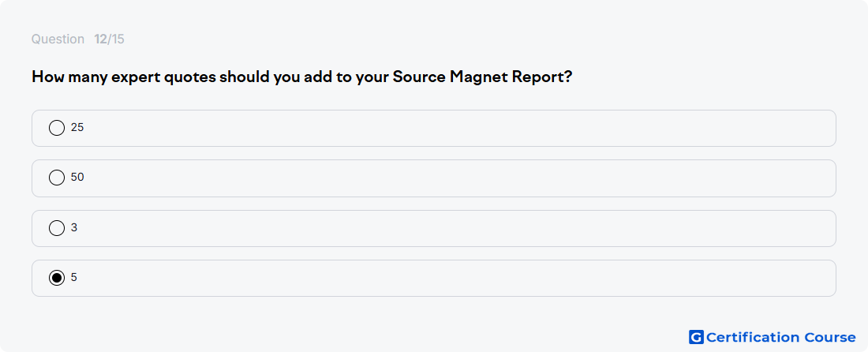
Task: Click the bold 12 question number
Action: point(100,39)
